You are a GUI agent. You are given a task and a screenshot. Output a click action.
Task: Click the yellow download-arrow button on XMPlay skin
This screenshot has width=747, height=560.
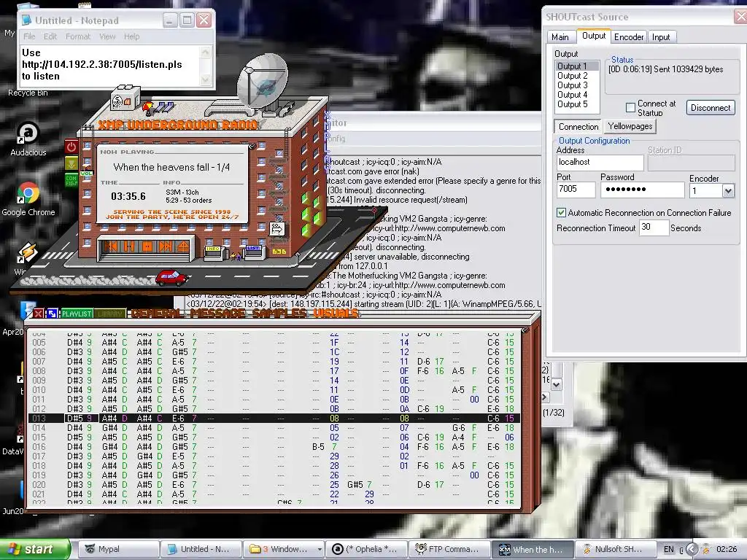[x=71, y=164]
